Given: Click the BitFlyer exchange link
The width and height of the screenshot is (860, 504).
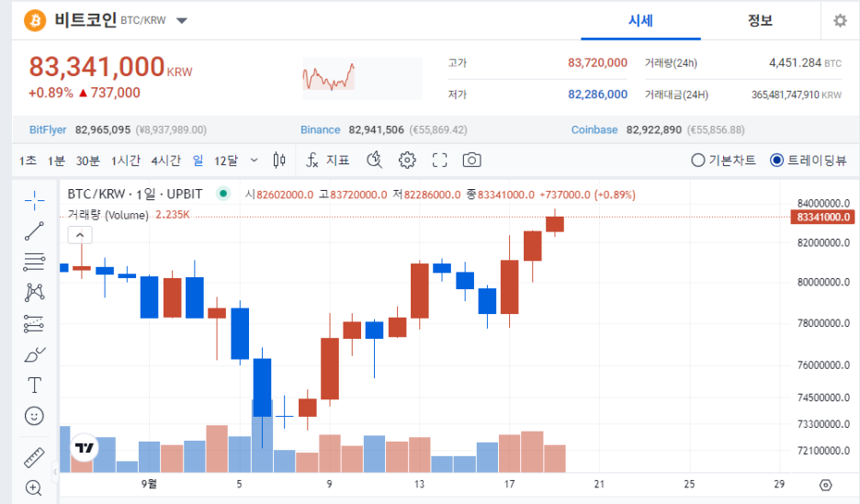Looking at the screenshot, I should [x=48, y=129].
